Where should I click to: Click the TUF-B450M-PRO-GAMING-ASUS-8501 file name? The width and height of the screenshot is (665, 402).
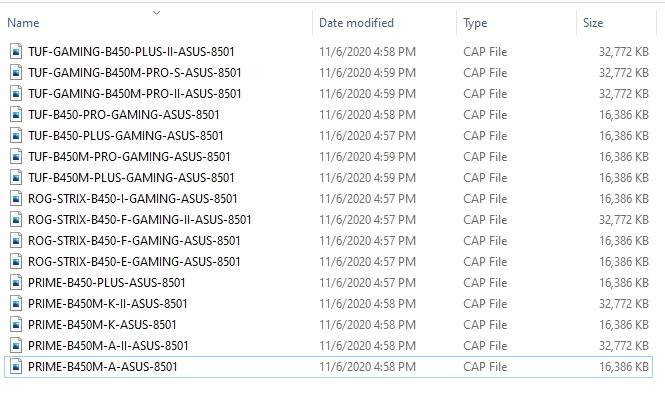pyautogui.click(x=129, y=156)
